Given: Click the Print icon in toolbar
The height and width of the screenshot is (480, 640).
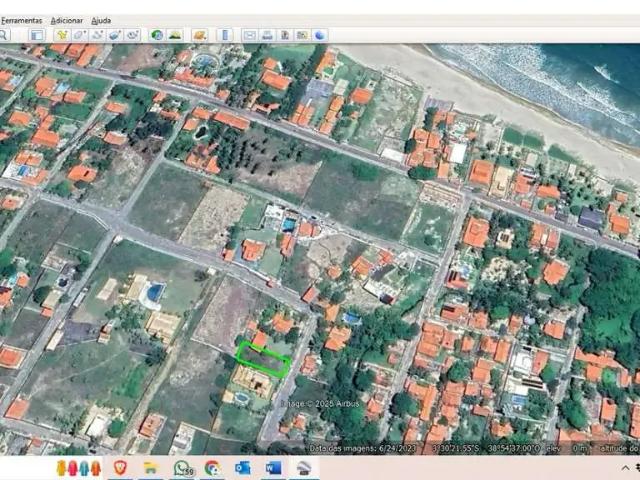Looking at the screenshot, I should click(x=268, y=35).
